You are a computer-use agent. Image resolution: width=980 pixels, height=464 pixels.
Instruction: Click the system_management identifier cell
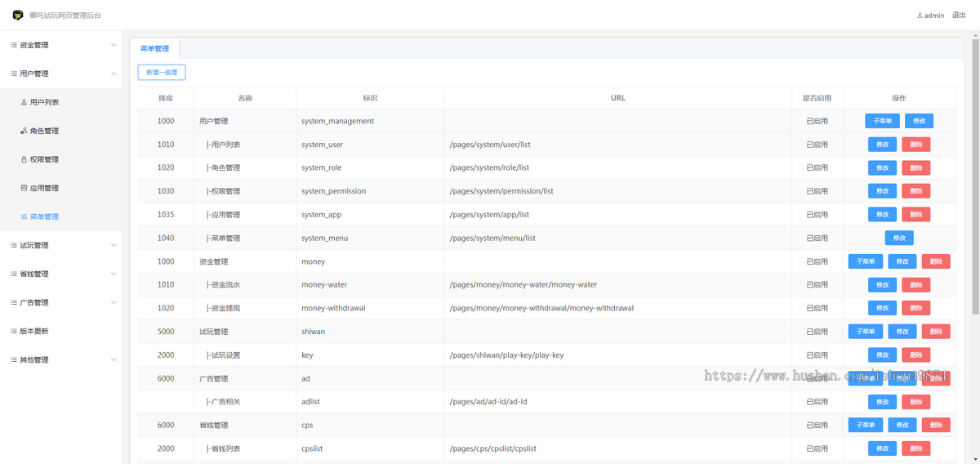point(370,121)
